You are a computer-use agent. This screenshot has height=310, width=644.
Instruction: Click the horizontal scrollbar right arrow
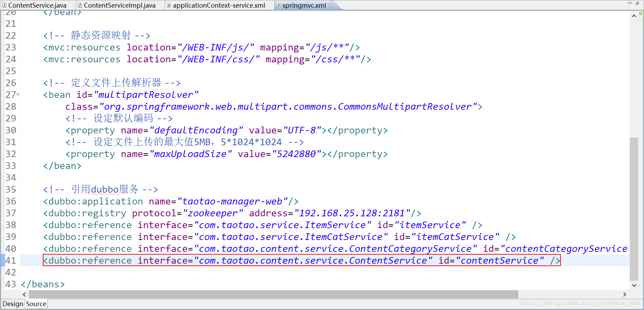click(x=625, y=294)
